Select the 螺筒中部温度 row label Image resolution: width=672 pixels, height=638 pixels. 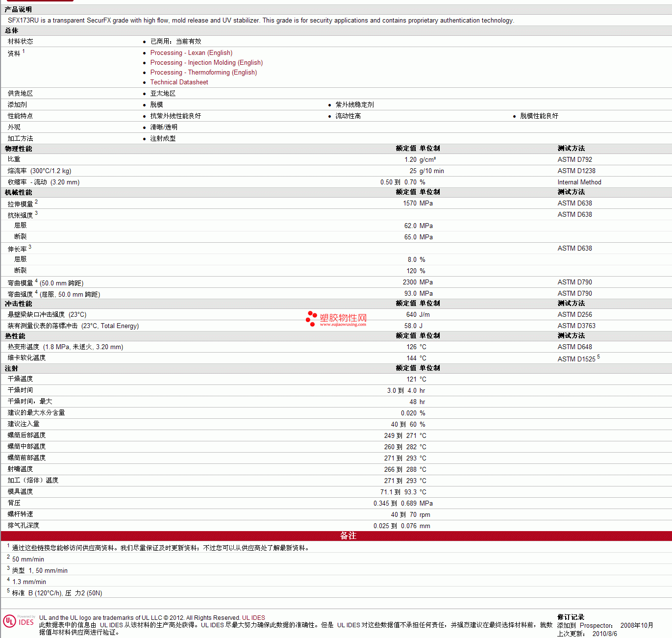click(27, 447)
